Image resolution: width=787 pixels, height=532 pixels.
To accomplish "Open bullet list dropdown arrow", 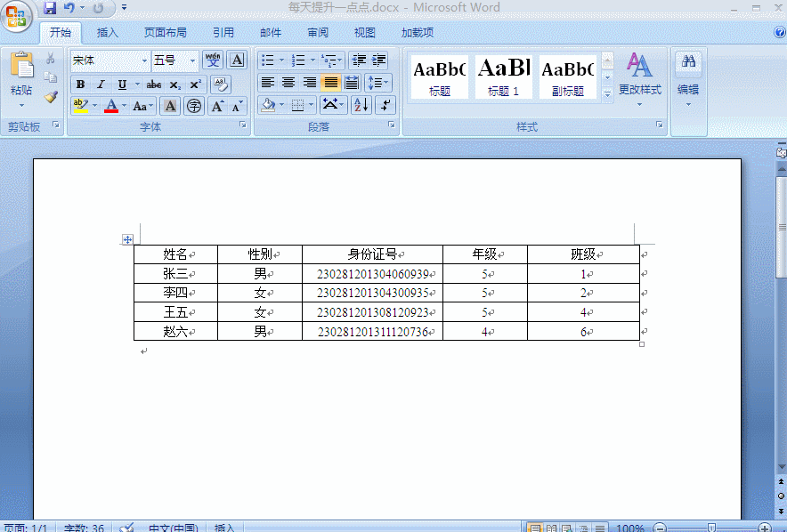I will 281,60.
